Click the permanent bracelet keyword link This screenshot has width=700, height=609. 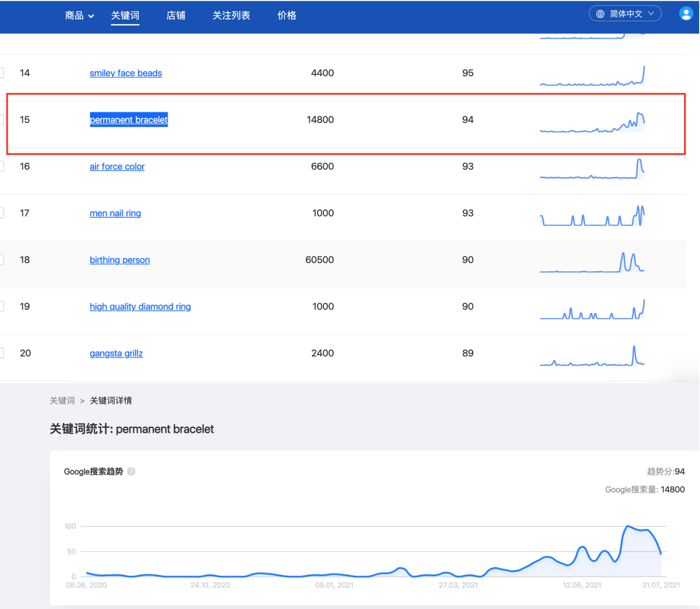coord(128,120)
